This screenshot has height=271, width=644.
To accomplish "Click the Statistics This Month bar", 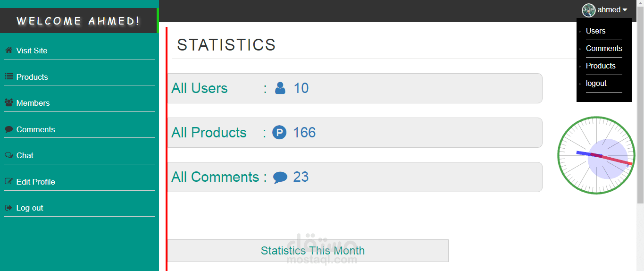I will (x=308, y=251).
